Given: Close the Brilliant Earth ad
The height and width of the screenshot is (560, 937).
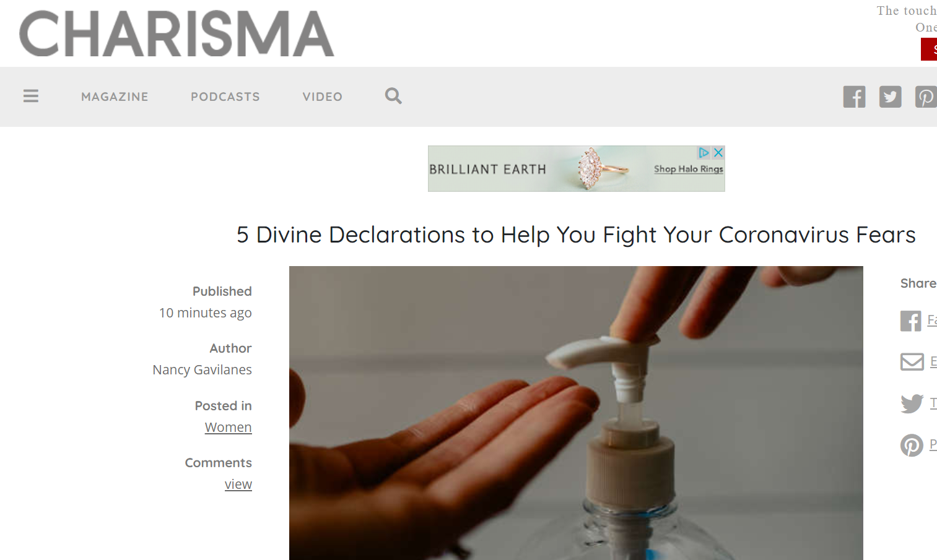Looking at the screenshot, I should [718, 152].
